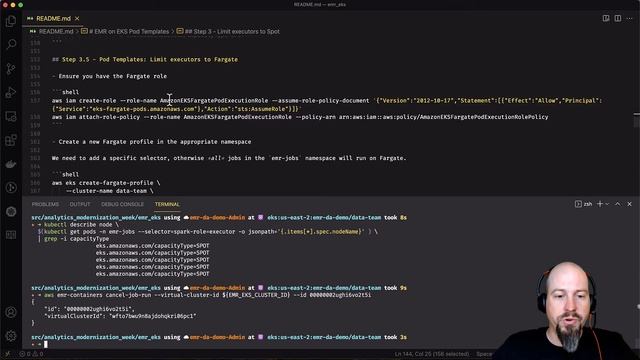Click 'aws iam attach-role-policy' line in editor
The width and height of the screenshot is (640, 360).
[300, 117]
